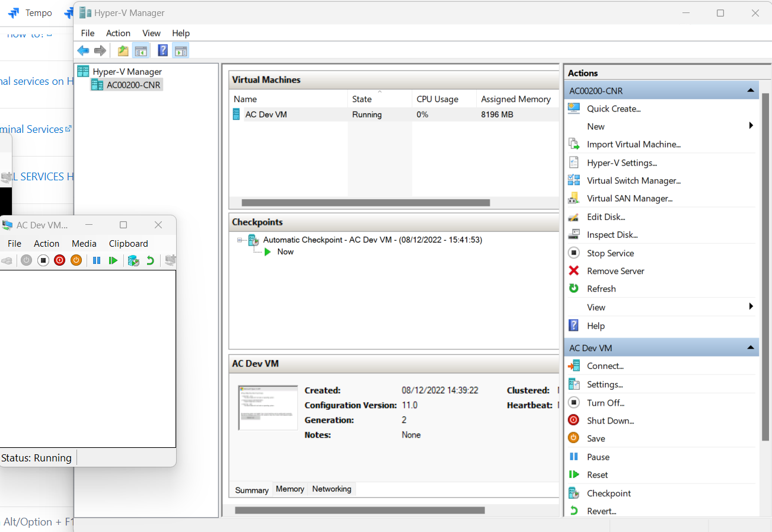Click the Settings icon under AC Dev VM actions
Image resolution: width=772 pixels, height=532 pixels.
573,384
